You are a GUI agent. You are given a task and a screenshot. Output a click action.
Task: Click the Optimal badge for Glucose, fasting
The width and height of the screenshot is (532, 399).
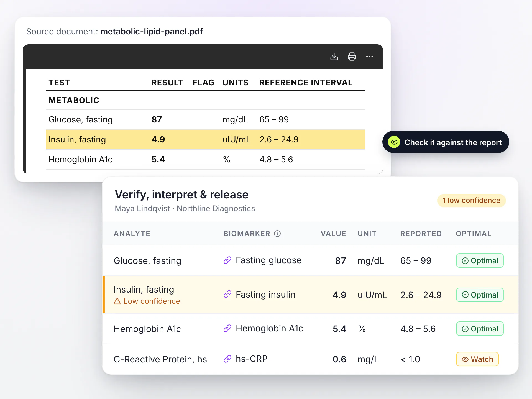(x=480, y=260)
